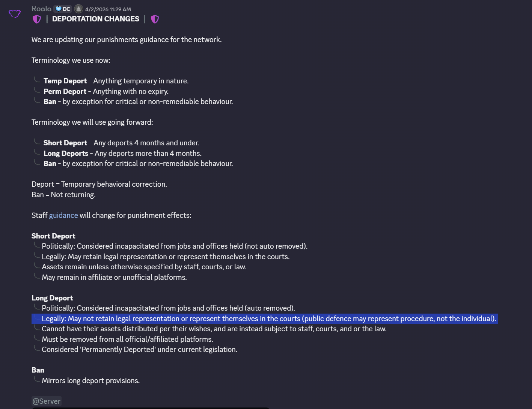Click "Considered 'Permanently Deported'" line
Image resolution: width=532 pixels, height=409 pixels.
(139, 349)
